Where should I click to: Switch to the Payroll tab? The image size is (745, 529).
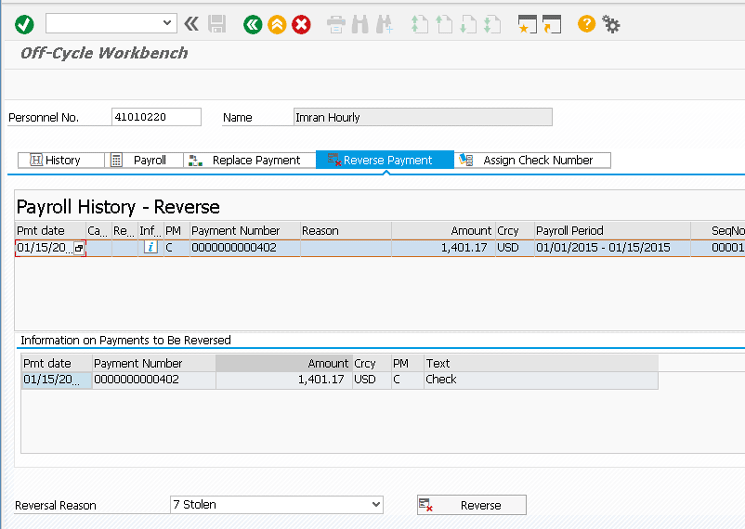click(141, 160)
